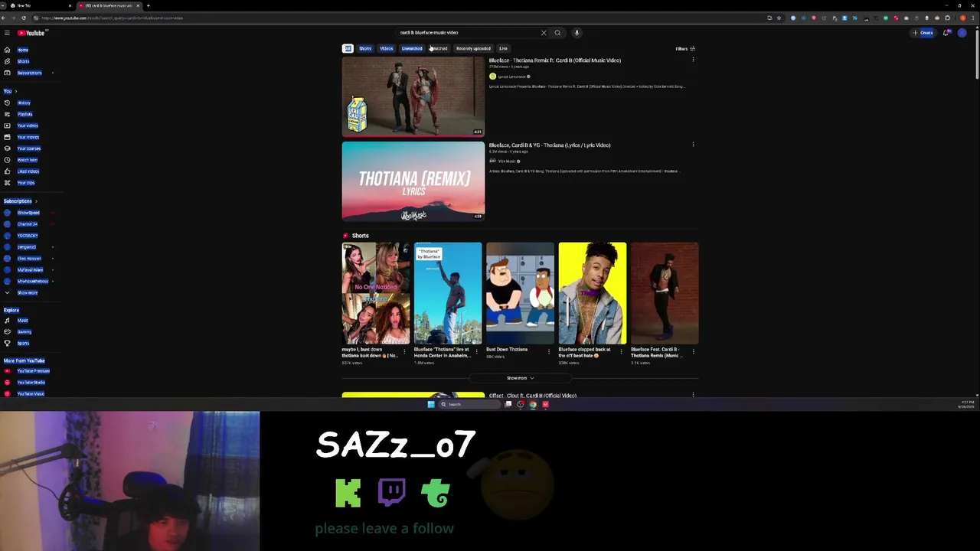
Task: Open the yellow-background Blueface short
Action: tap(592, 294)
